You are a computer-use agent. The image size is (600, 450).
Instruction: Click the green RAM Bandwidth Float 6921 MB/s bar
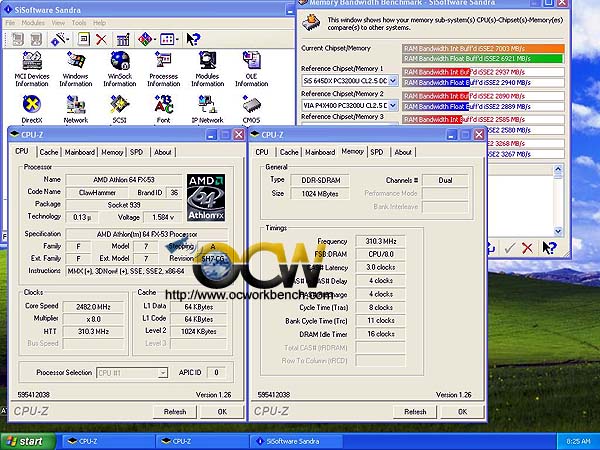coord(483,59)
